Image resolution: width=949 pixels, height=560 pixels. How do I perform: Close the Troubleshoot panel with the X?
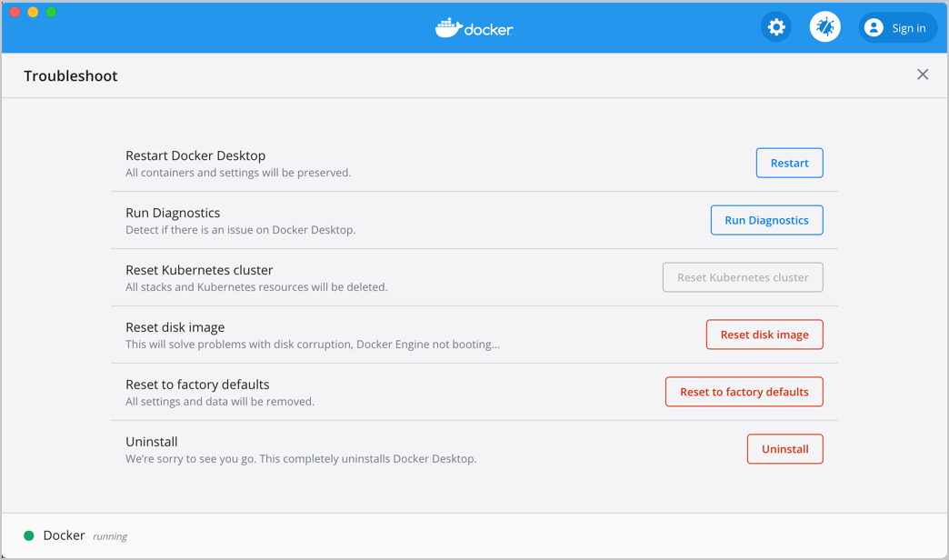coord(923,75)
